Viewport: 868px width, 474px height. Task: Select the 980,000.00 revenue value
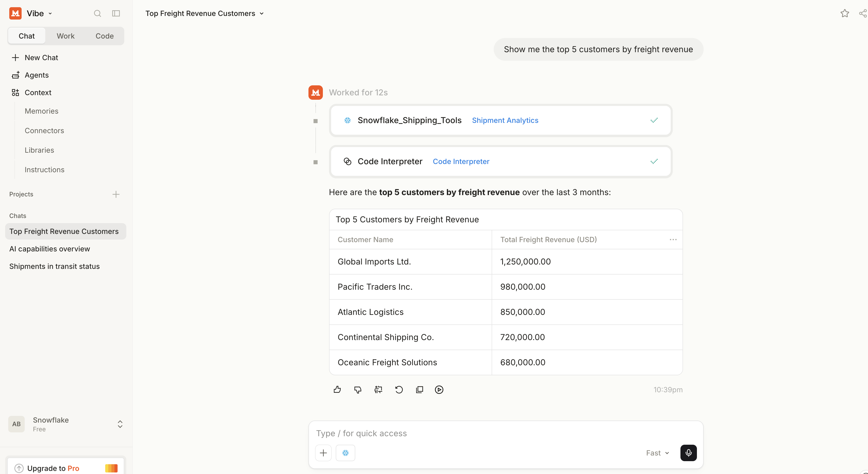click(522, 287)
